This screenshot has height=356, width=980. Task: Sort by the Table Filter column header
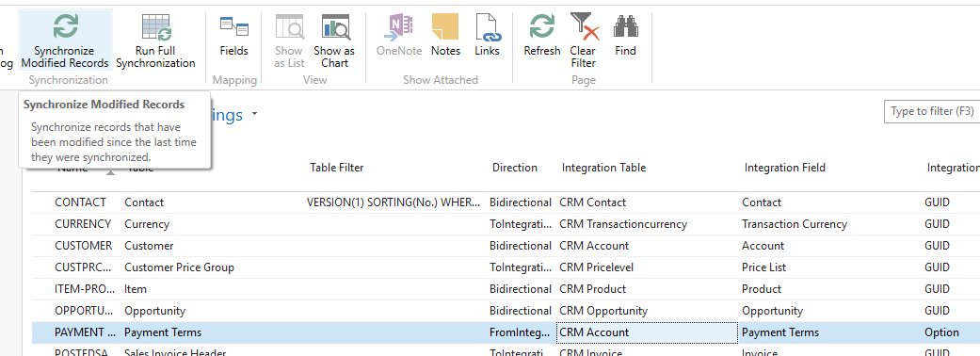click(337, 167)
